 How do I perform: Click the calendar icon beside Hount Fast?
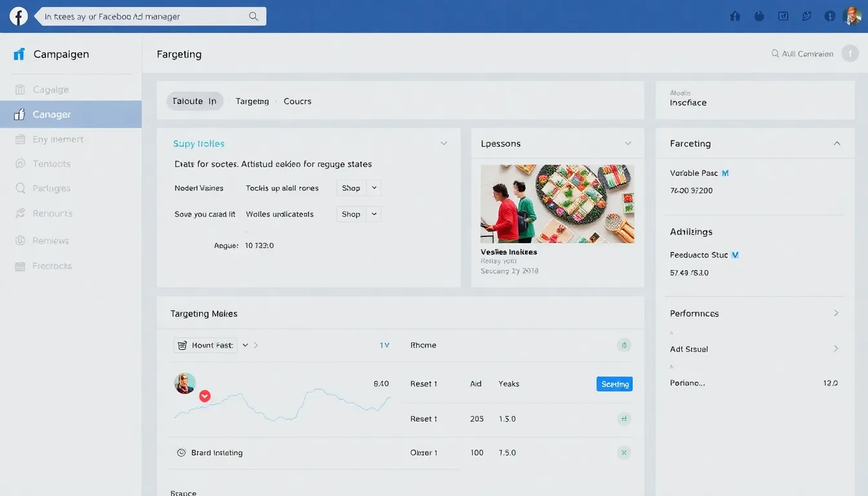click(x=181, y=345)
